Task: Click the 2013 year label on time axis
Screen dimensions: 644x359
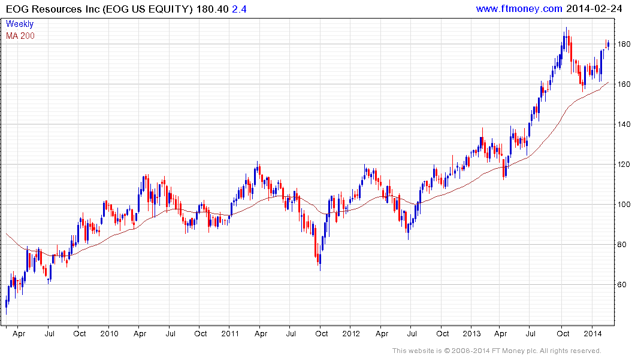Action: (x=471, y=333)
